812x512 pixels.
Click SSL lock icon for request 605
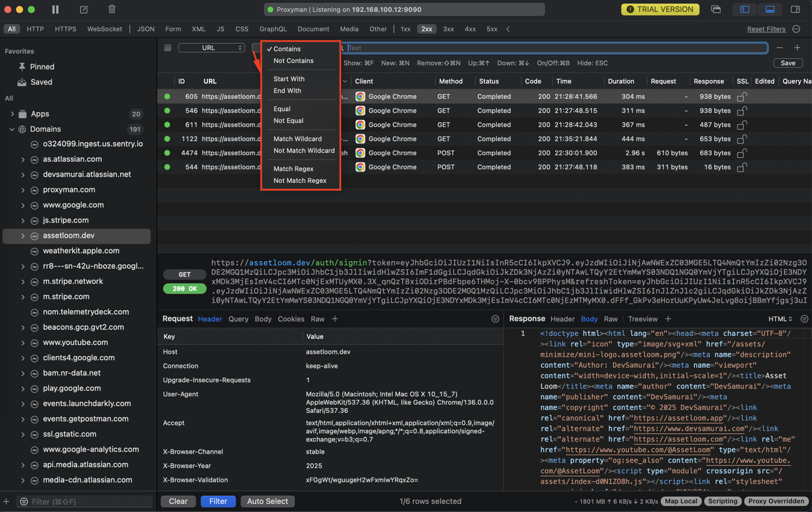coord(742,97)
